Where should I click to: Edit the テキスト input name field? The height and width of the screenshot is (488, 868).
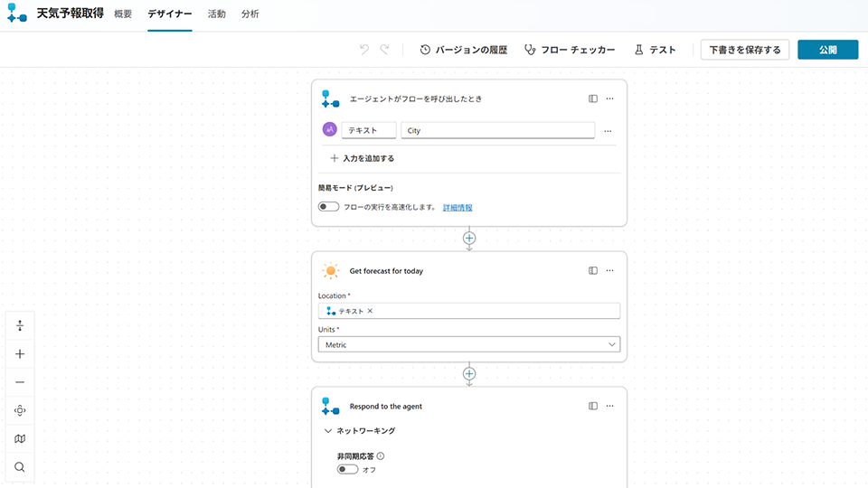[369, 130]
